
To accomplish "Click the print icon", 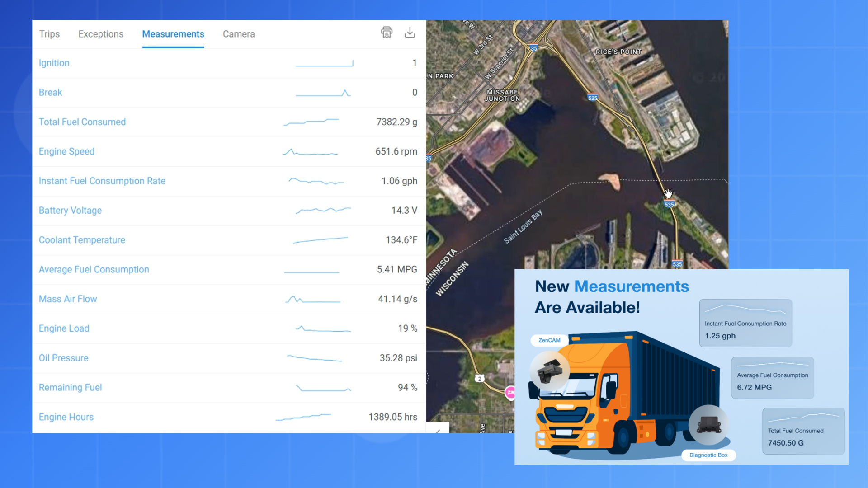I will coord(387,33).
